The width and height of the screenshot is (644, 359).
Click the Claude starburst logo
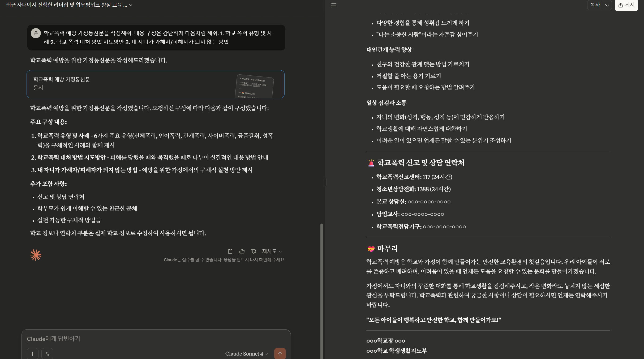[x=36, y=255]
